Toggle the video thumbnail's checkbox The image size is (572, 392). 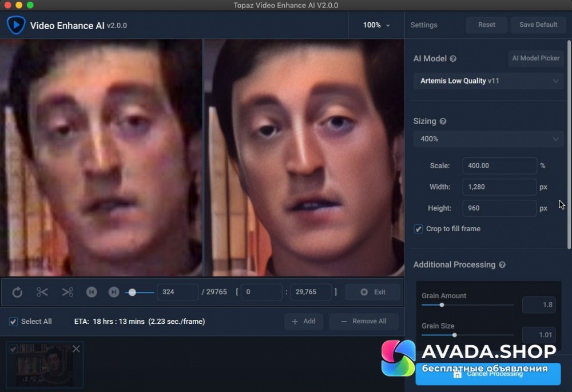point(13,349)
